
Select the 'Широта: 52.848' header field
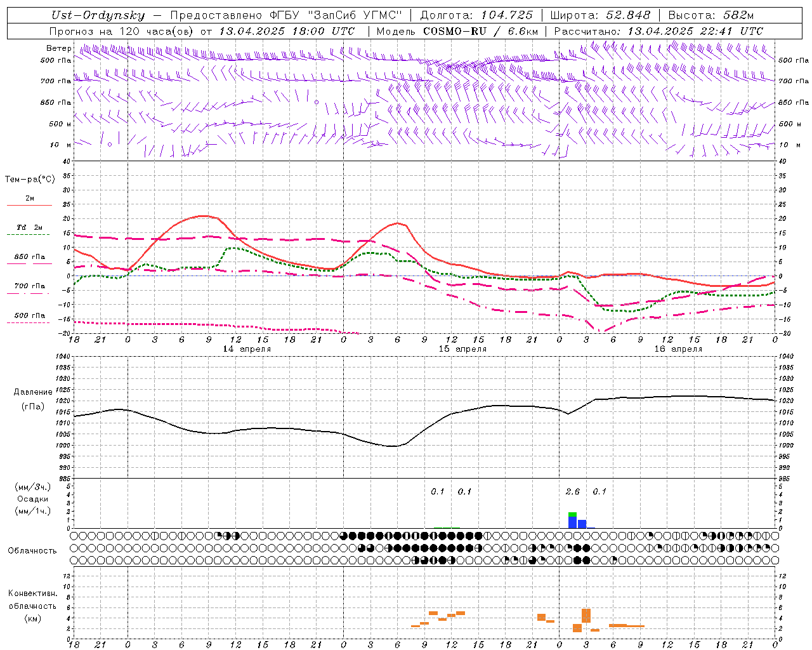[x=600, y=15]
